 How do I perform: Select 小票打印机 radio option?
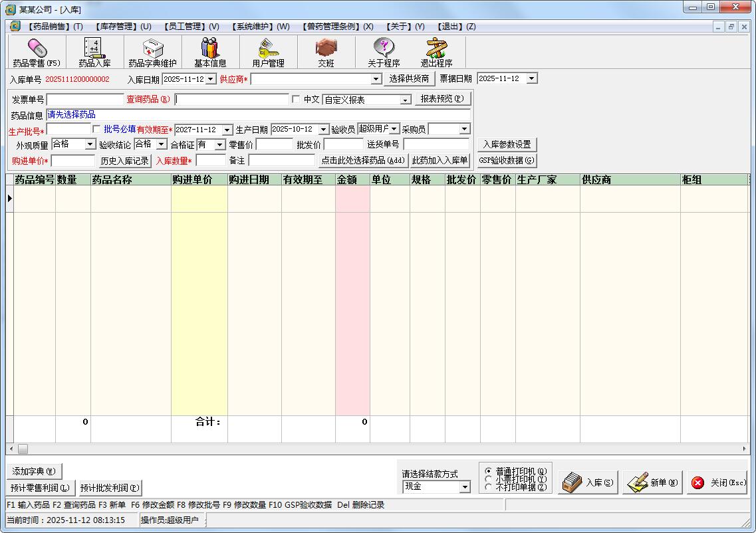coord(489,479)
